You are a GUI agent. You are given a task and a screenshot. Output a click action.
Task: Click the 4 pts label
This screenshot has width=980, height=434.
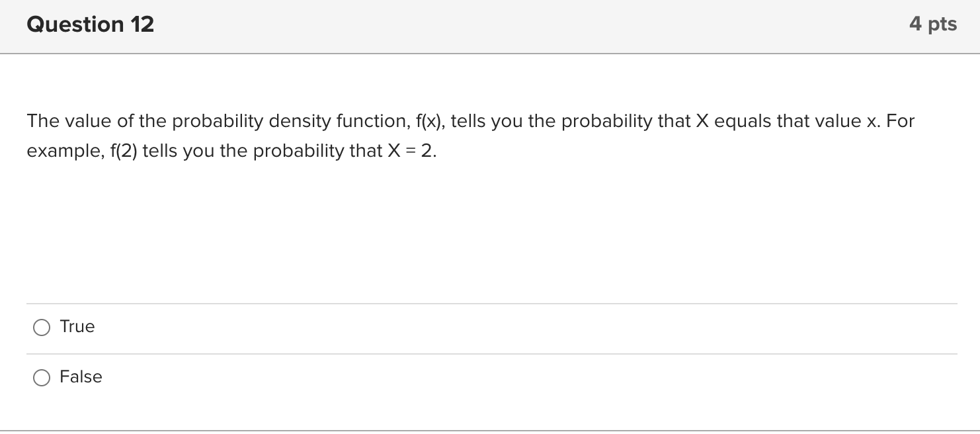click(x=934, y=24)
